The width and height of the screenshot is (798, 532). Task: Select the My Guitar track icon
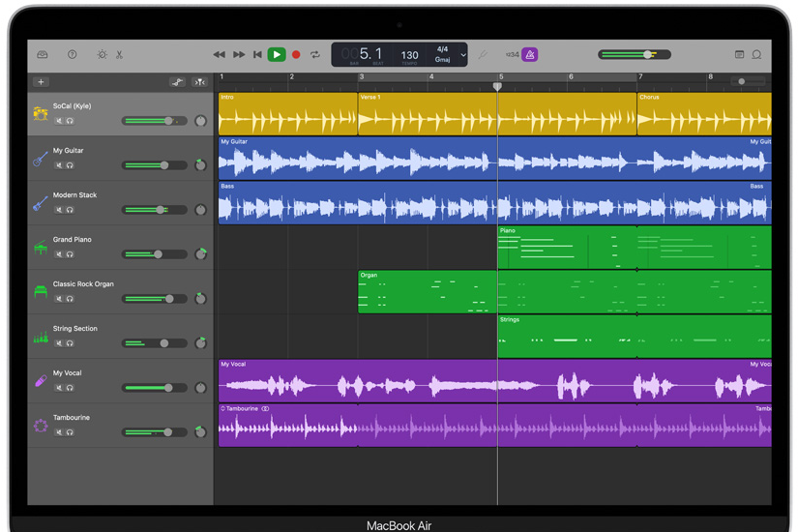41,159
